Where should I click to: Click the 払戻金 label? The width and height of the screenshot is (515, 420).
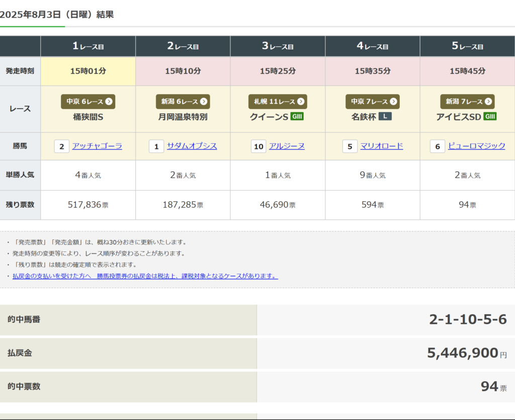tap(20, 353)
